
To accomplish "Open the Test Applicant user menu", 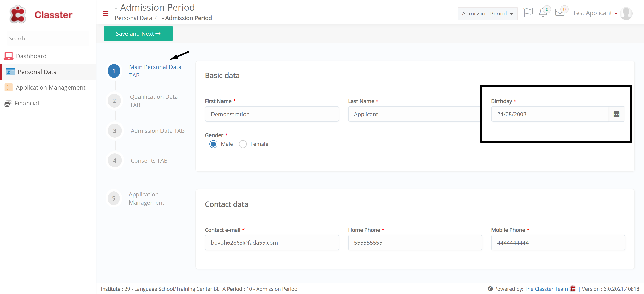I will (x=595, y=13).
